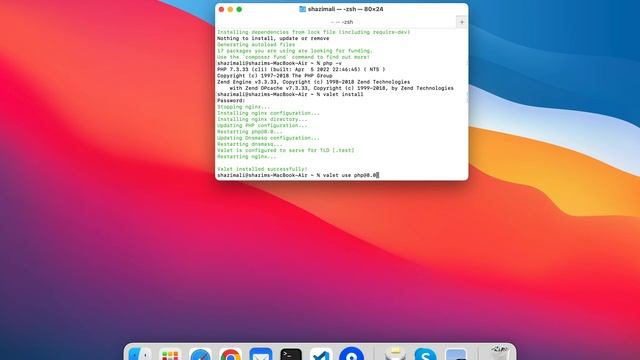640x360 pixels.
Task: Click the 'Generating autoload files' line
Action: pyautogui.click(x=256, y=44)
